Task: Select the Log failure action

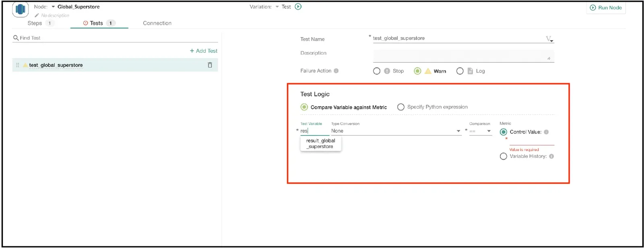Action: (x=460, y=71)
